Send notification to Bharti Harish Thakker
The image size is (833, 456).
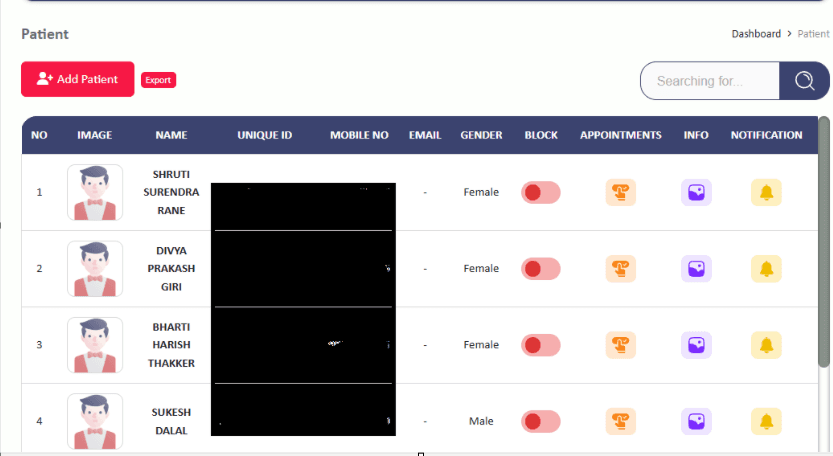coord(766,345)
